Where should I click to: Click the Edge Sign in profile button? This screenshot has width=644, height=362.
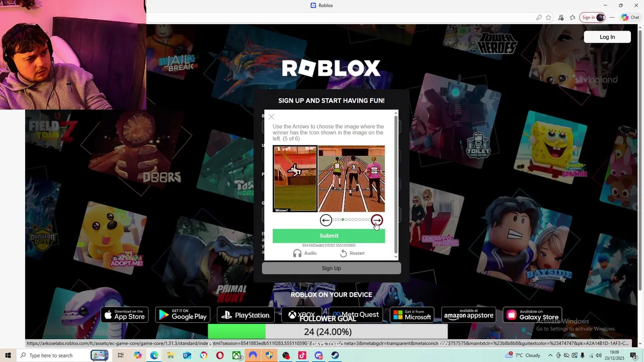[592, 18]
